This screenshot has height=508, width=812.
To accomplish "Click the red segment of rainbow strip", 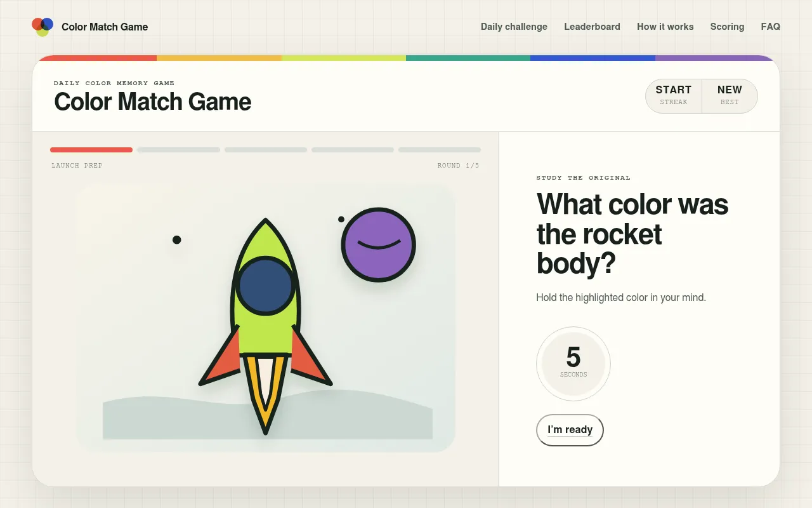I will pyautogui.click(x=95, y=58).
